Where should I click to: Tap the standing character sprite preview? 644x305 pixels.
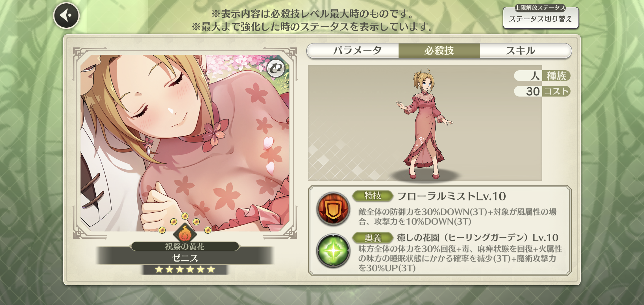425,123
